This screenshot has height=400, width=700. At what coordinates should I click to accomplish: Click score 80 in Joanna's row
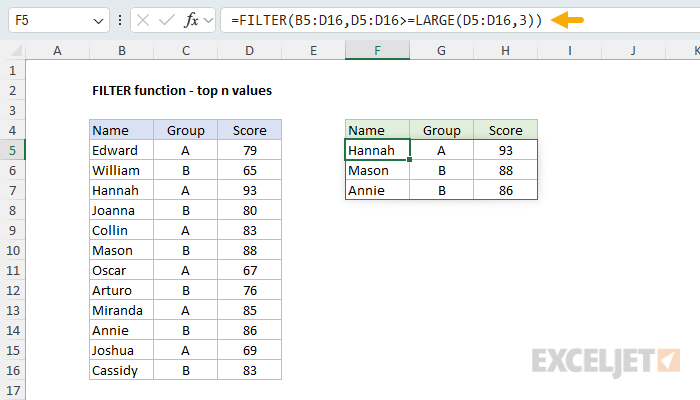pos(250,210)
